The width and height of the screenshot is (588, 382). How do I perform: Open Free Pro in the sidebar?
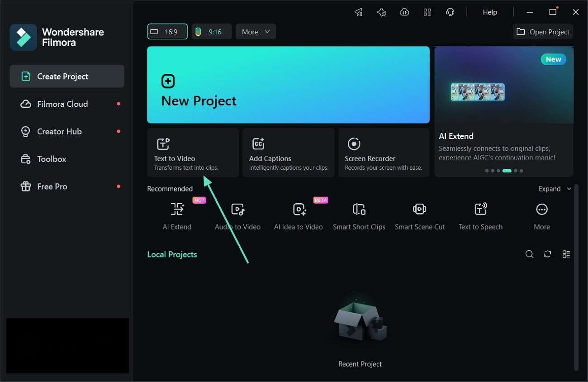[67, 186]
